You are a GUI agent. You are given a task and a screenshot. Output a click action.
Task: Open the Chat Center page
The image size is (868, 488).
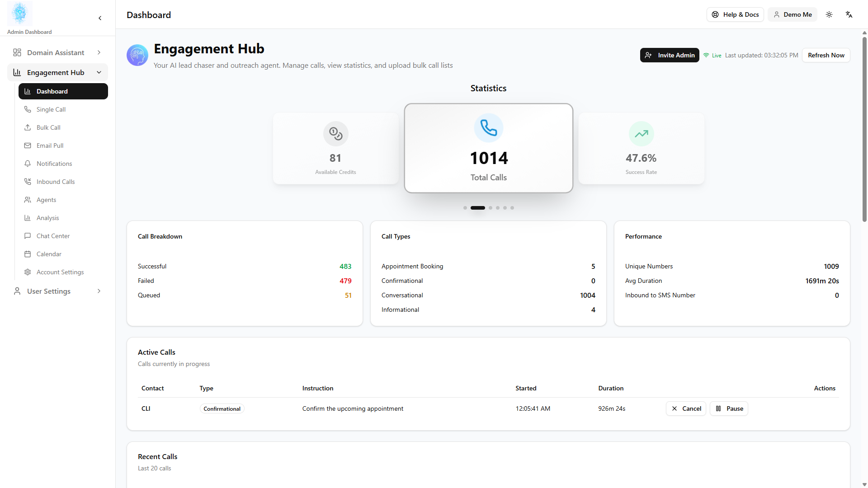click(63, 236)
